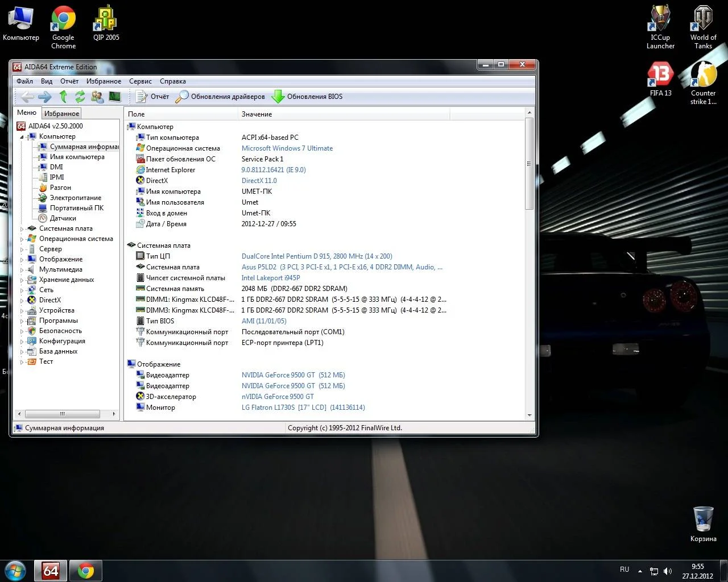This screenshot has height=582, width=728.
Task: Click the Обновления BIOS toolbar button
Action: pyautogui.click(x=307, y=97)
